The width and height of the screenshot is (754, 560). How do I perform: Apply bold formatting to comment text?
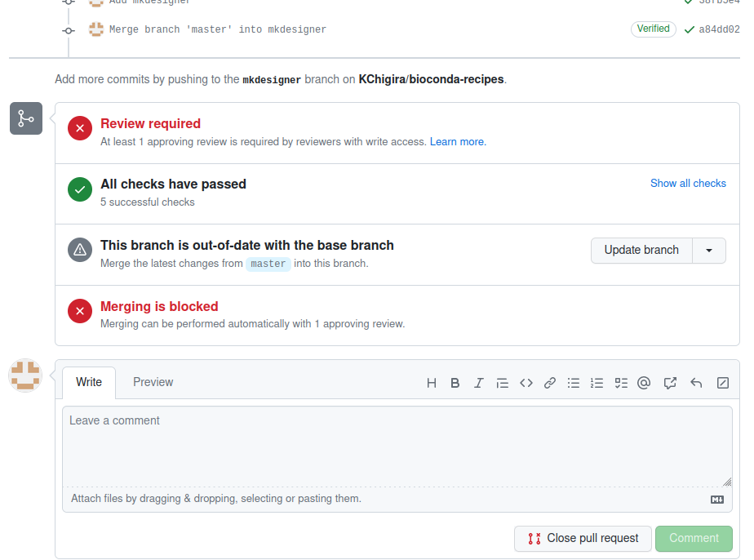click(x=455, y=383)
